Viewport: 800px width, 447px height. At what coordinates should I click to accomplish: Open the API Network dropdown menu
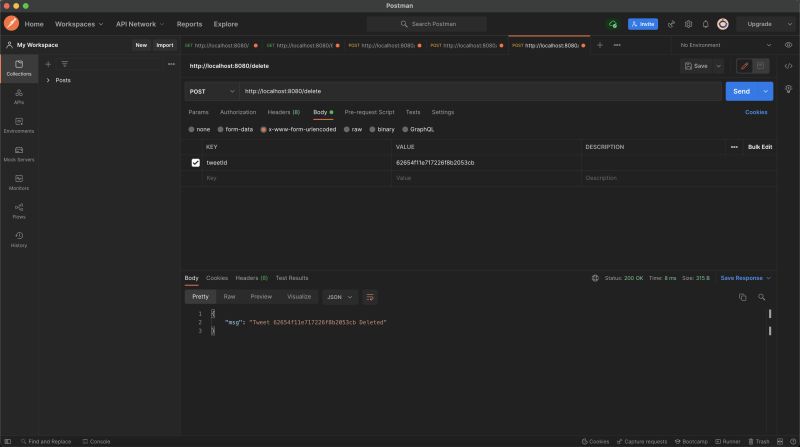(140, 24)
